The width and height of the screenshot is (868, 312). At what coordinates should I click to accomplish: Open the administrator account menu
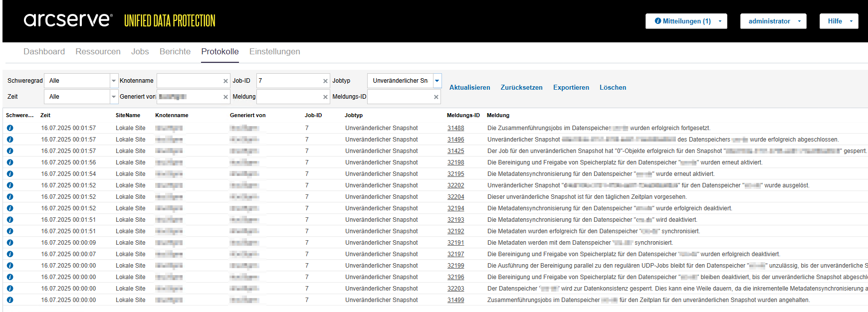tap(773, 21)
